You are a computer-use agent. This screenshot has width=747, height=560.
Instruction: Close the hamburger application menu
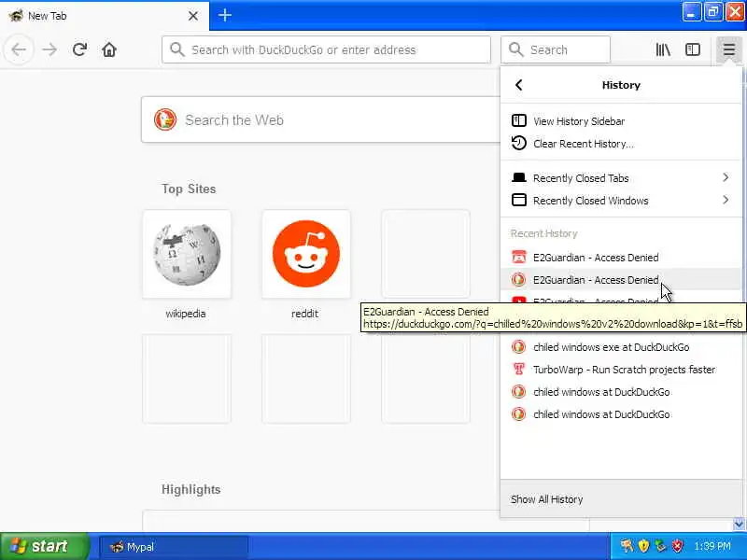(728, 49)
